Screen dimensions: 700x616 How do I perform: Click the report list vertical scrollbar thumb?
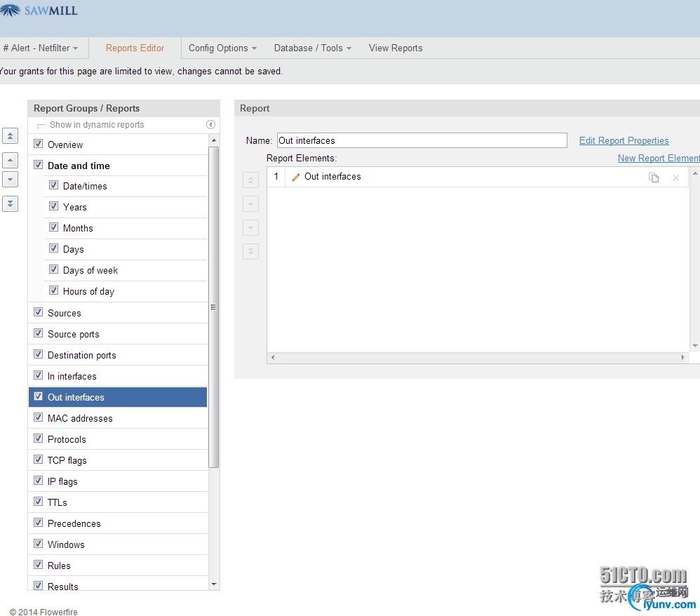(213, 307)
